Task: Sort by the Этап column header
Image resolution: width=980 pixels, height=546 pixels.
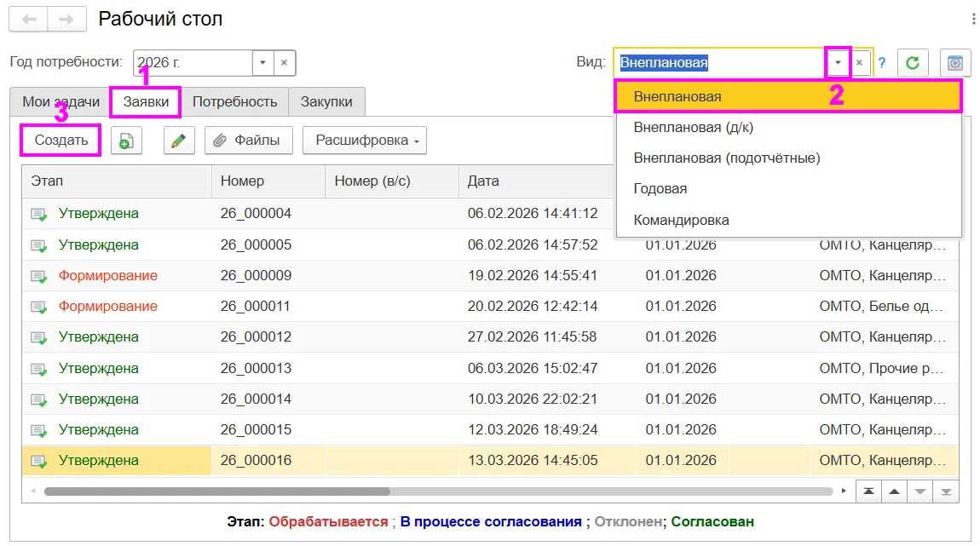Action: pyautogui.click(x=117, y=181)
